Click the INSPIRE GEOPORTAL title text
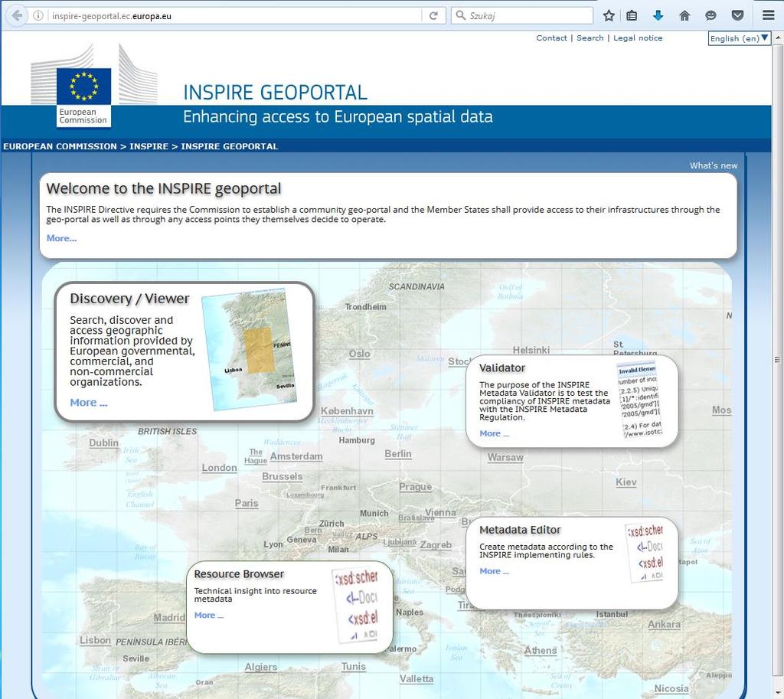 pos(275,93)
